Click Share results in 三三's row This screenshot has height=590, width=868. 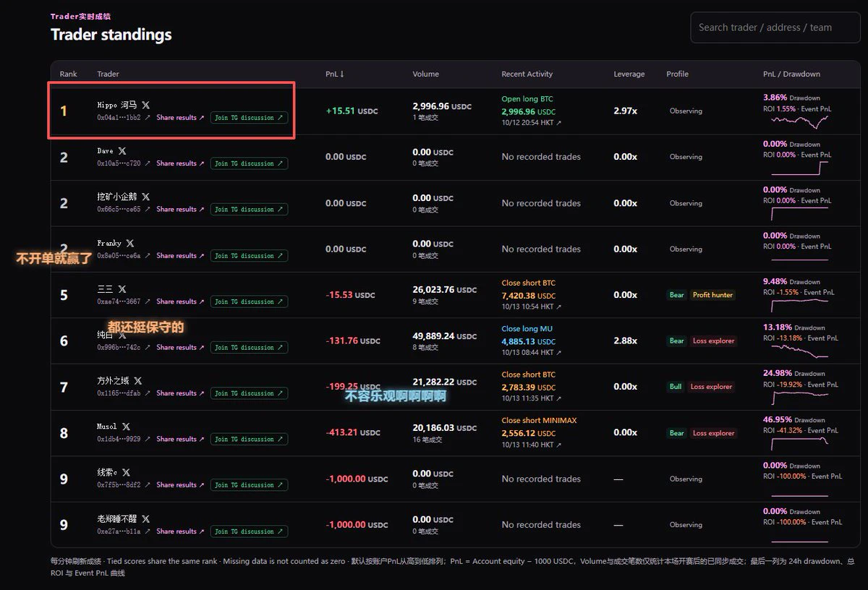click(x=180, y=302)
